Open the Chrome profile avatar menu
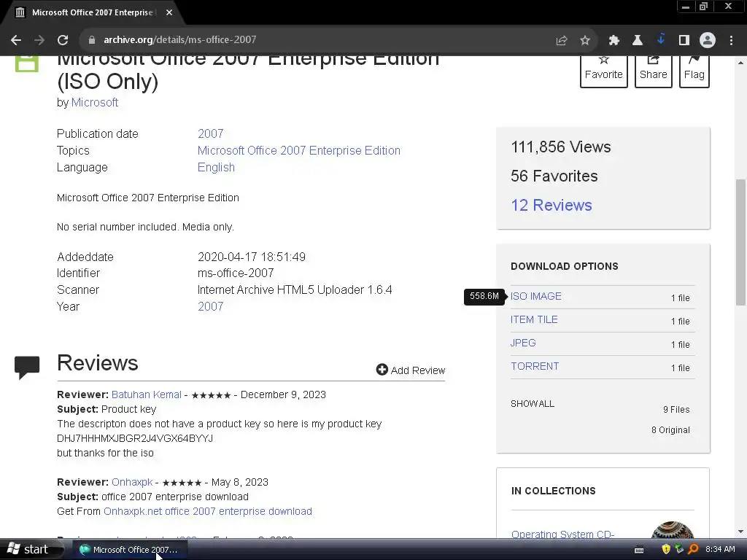This screenshot has width=747, height=560. [x=708, y=41]
